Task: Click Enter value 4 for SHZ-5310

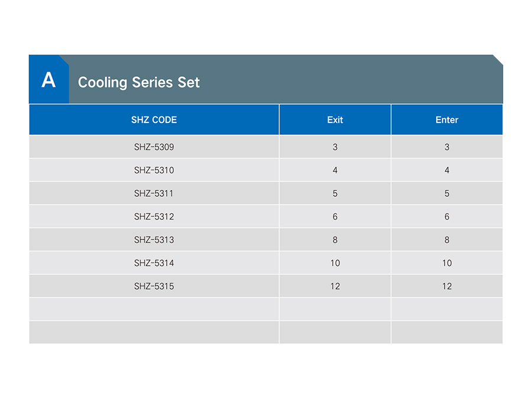Action: pos(447,170)
